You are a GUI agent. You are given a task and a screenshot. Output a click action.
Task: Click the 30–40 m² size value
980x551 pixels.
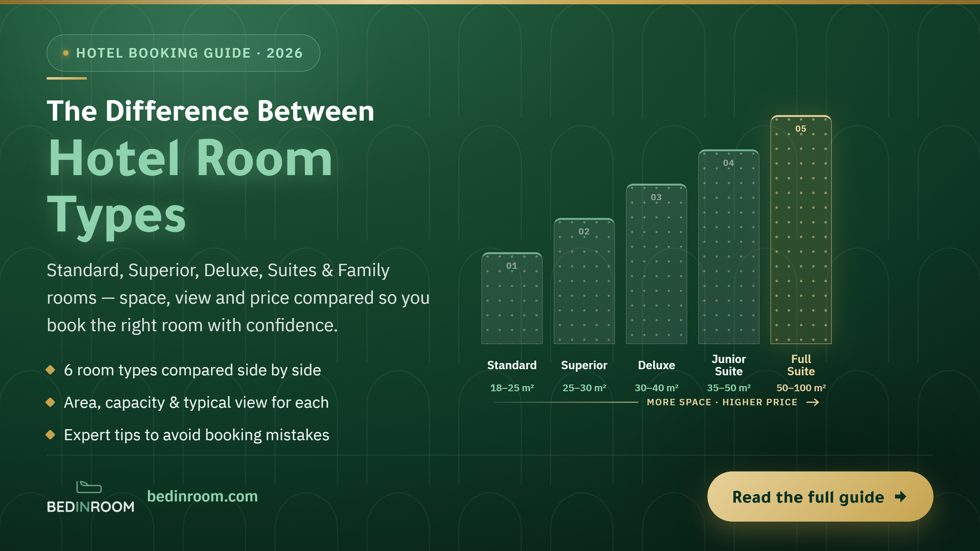(656, 388)
